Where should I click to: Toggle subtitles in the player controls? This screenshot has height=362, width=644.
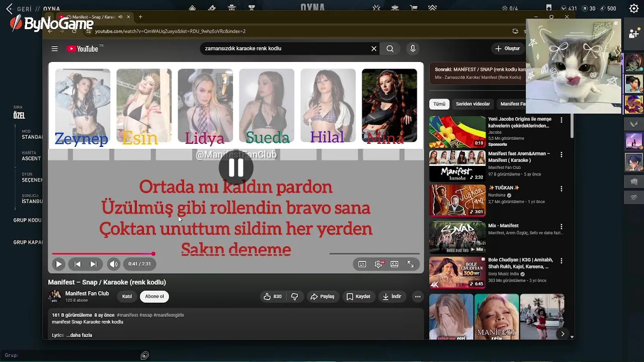click(362, 264)
